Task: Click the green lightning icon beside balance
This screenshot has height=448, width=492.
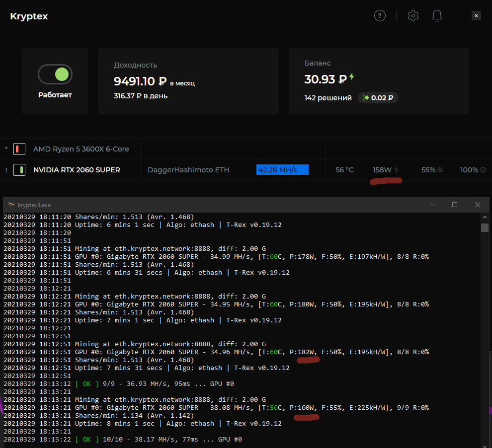Action: pyautogui.click(x=352, y=76)
